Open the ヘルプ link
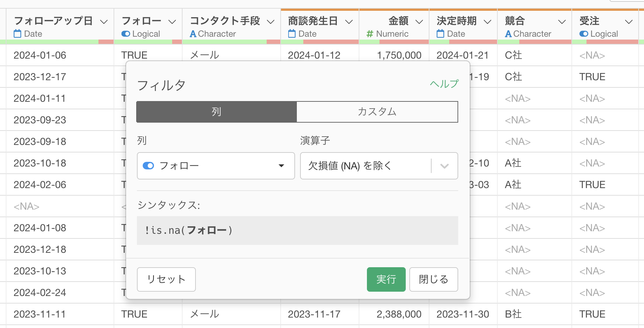Viewport: 644px width, 328px height. (444, 84)
